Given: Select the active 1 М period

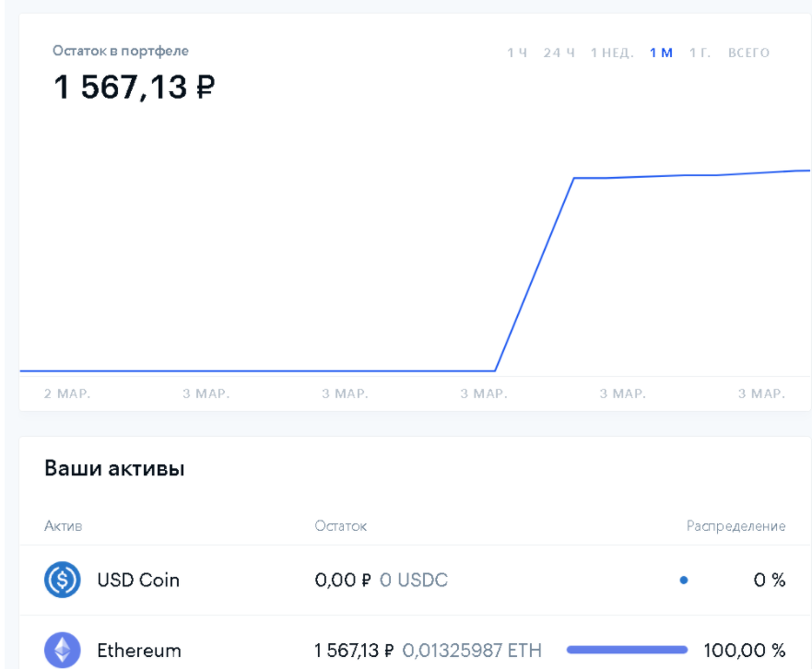Looking at the screenshot, I should click(x=661, y=53).
